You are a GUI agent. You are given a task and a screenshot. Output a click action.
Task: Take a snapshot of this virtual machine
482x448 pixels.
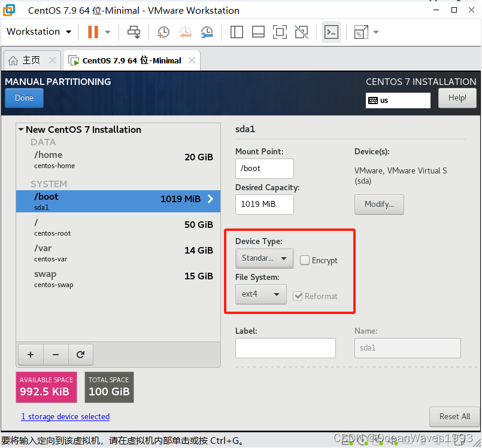pos(163,32)
